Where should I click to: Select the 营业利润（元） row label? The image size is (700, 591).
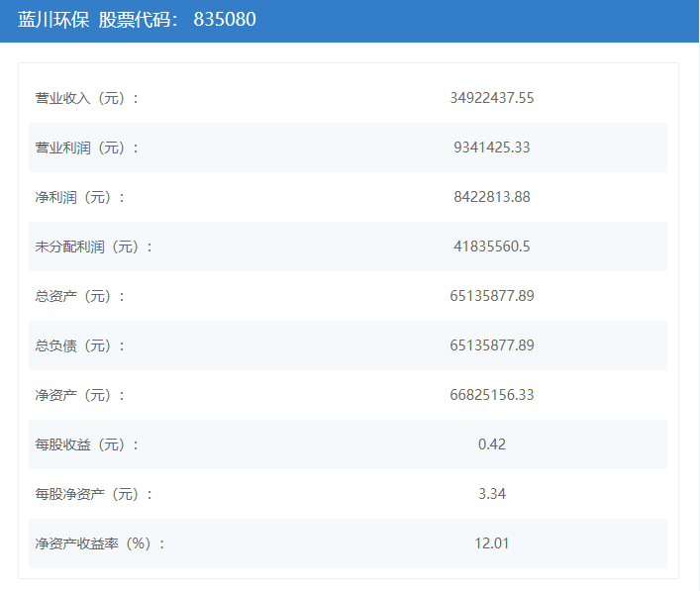[87, 148]
